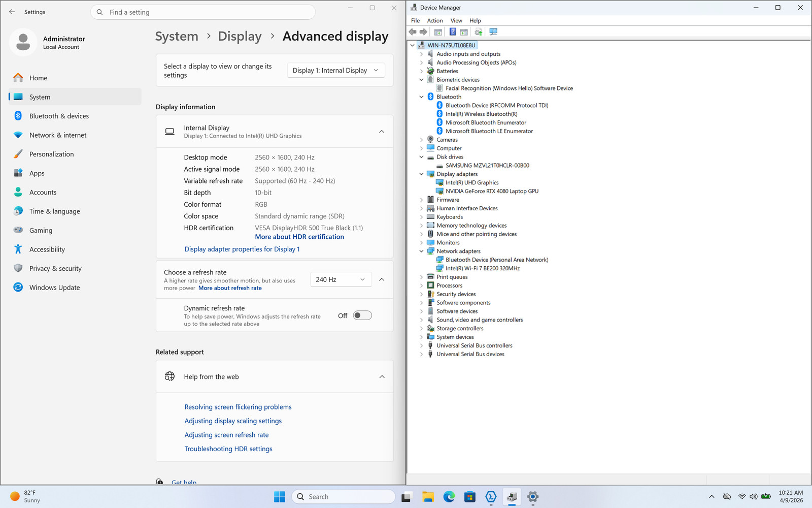Select Intel(R) UHD Graphics adapter in Device Manager
Viewport: 812px width, 508px height.
click(472, 183)
